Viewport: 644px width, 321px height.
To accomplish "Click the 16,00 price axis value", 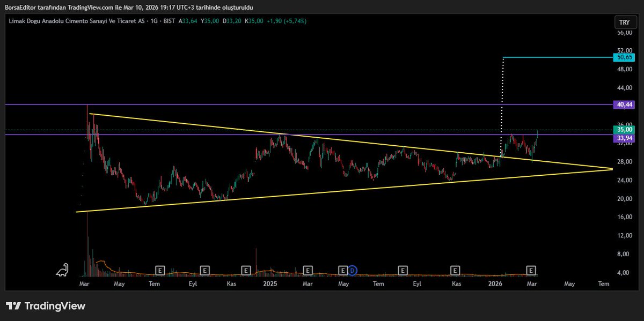I will pyautogui.click(x=624, y=217).
